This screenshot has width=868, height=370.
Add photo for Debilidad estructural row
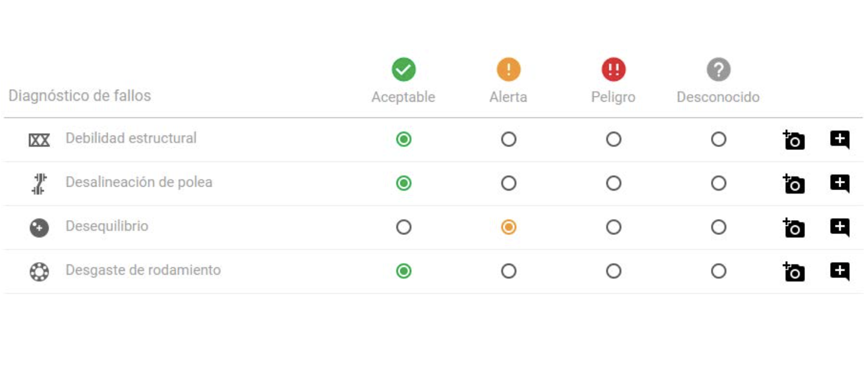pos(794,140)
